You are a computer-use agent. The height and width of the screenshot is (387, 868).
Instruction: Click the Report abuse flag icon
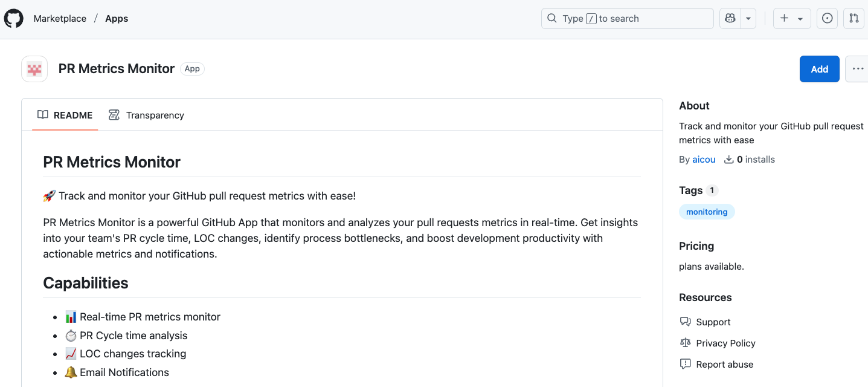pyautogui.click(x=685, y=364)
